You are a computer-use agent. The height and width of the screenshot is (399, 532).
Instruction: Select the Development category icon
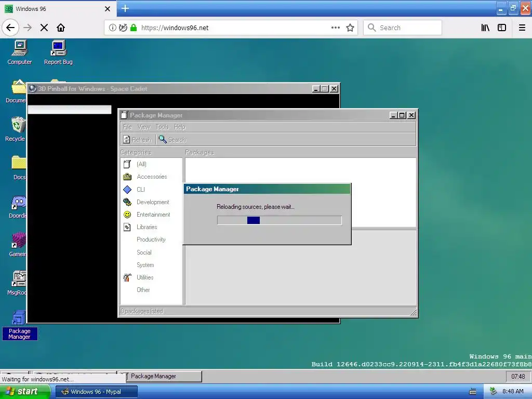127,202
